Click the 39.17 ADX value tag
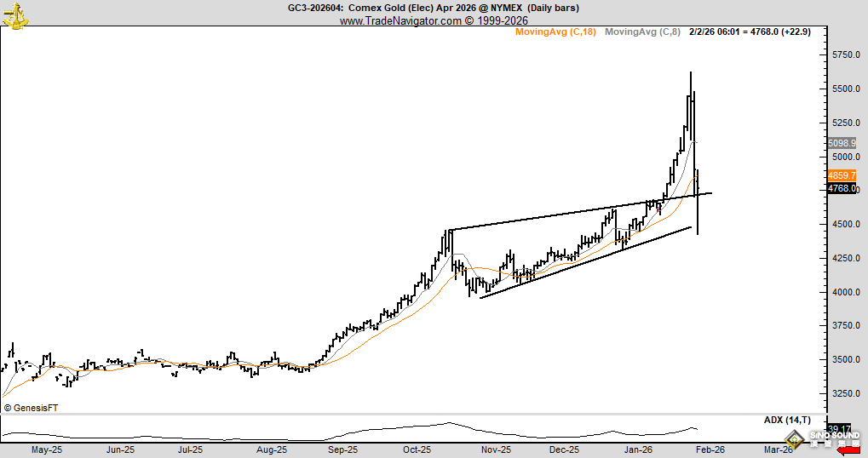 [839, 429]
